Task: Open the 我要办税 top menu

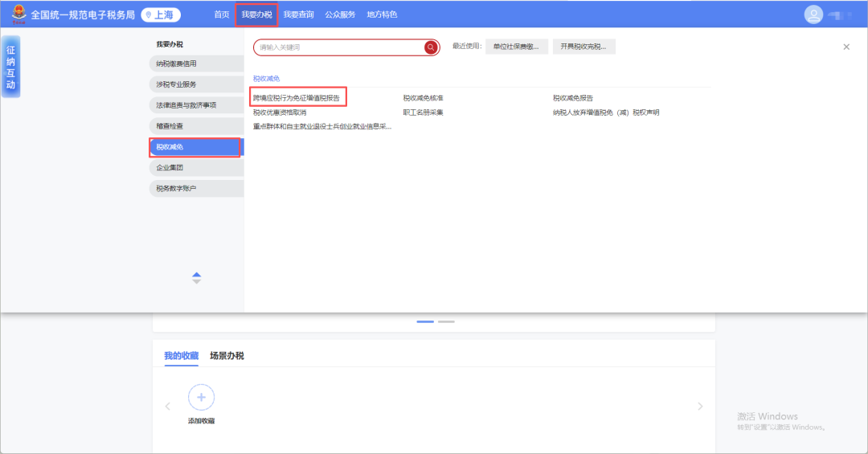Action: click(256, 14)
